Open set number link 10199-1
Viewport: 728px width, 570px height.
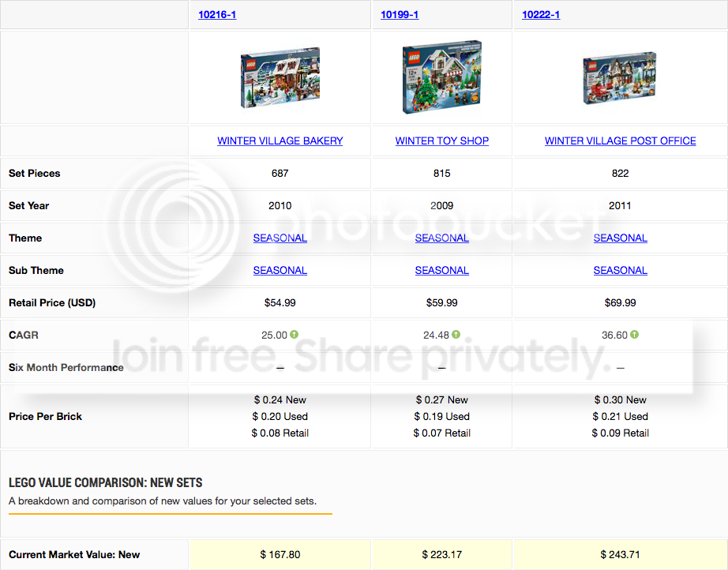400,14
